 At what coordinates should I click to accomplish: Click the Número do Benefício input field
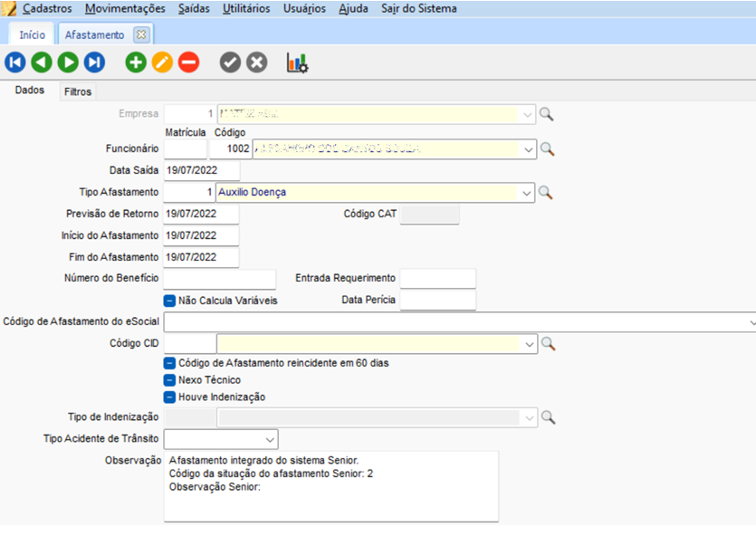(219, 279)
